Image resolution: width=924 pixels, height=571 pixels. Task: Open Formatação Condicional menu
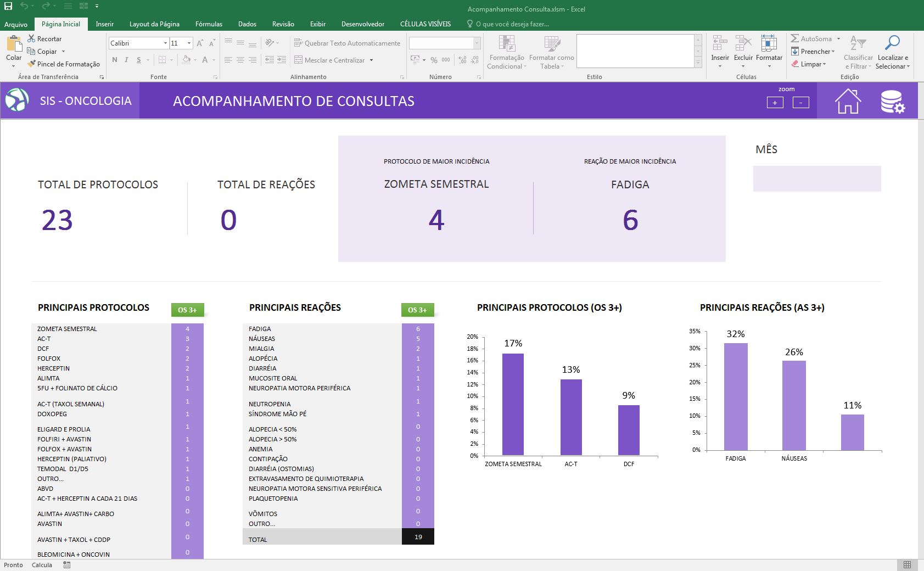(507, 53)
